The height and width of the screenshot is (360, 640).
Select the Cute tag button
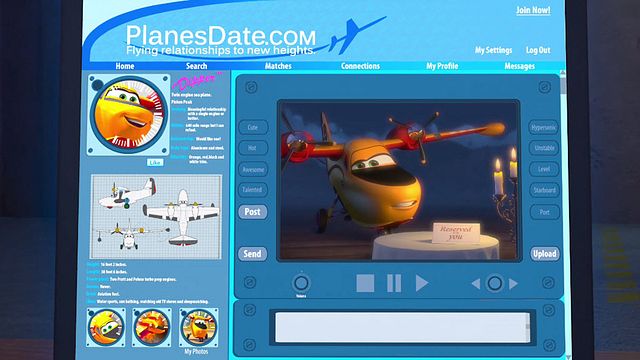253,127
